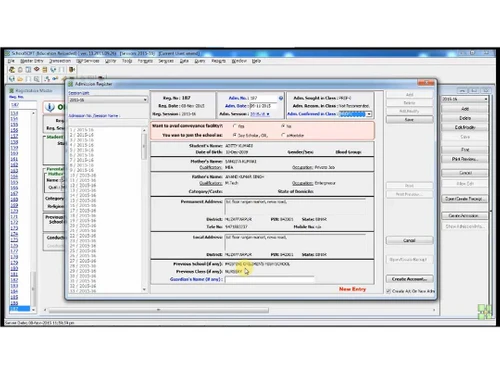The width and height of the screenshot is (500, 375).
Task: Click the admission list vertical scrollbar
Action: click(144, 210)
